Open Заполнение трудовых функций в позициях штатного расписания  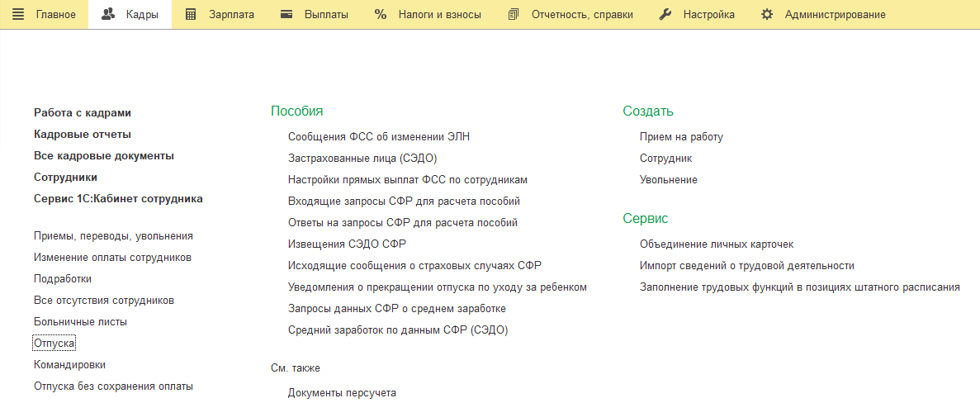(x=800, y=287)
